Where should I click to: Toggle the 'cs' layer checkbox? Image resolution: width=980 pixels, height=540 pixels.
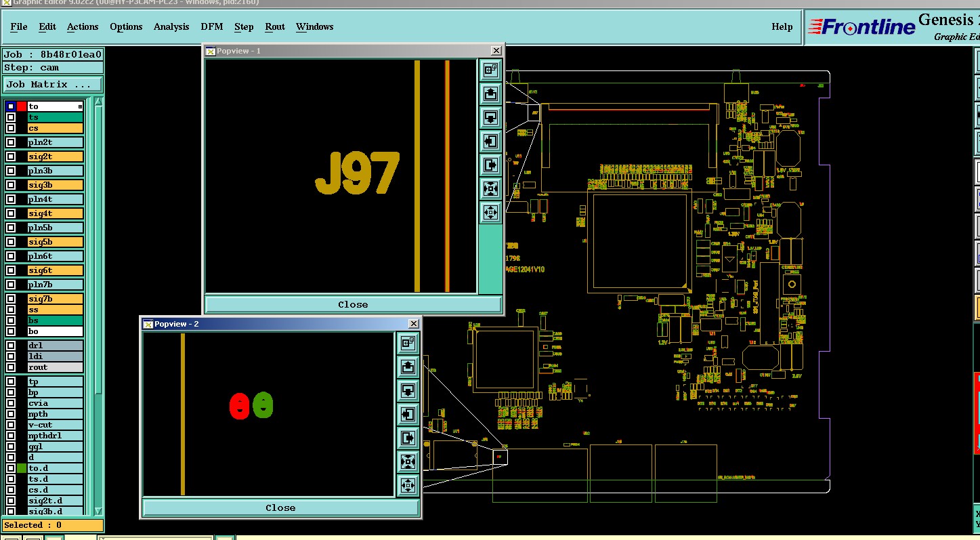[x=11, y=128]
